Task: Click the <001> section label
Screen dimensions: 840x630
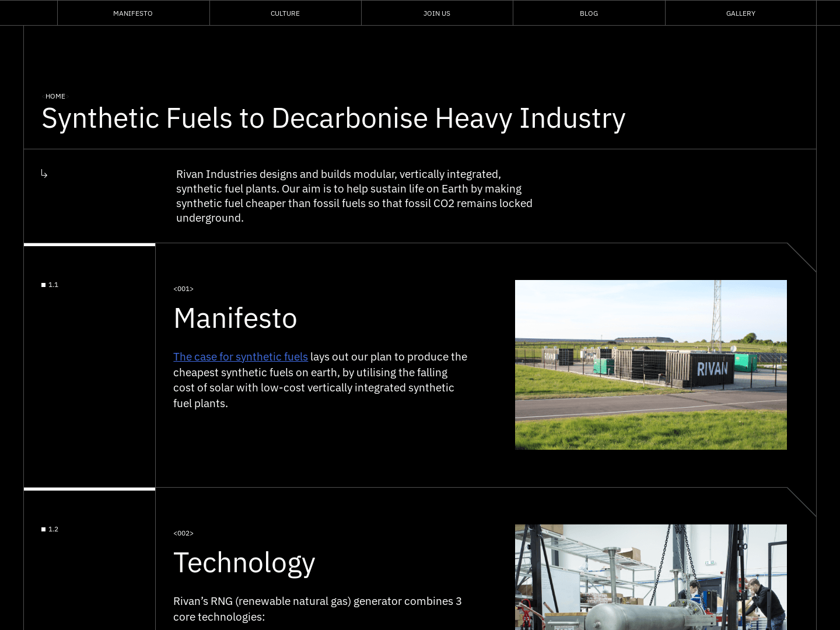Action: coord(183,289)
